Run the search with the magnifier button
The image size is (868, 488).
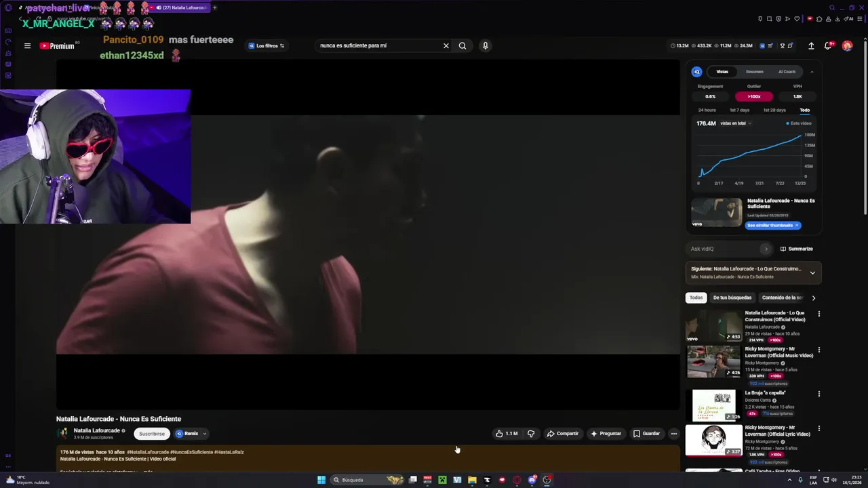[x=462, y=46]
